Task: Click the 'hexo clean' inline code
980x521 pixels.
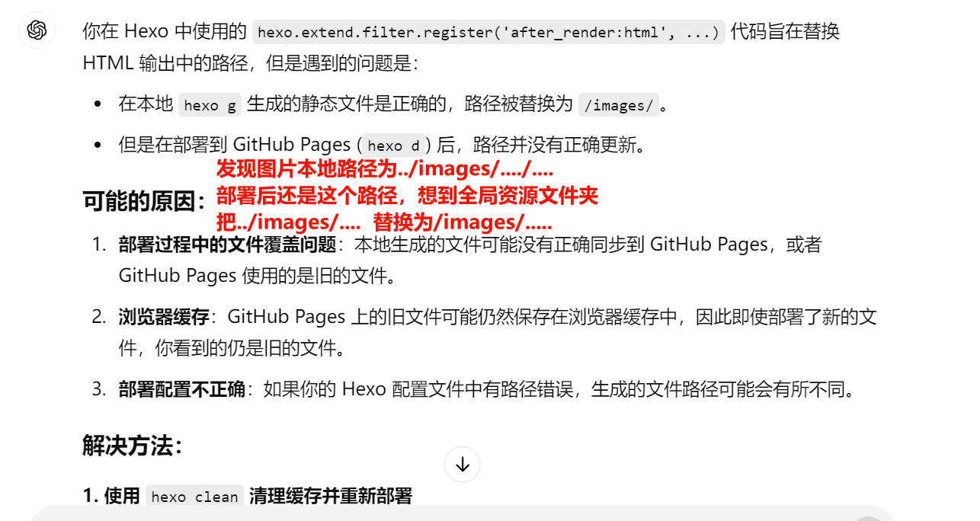Action: coord(194,497)
